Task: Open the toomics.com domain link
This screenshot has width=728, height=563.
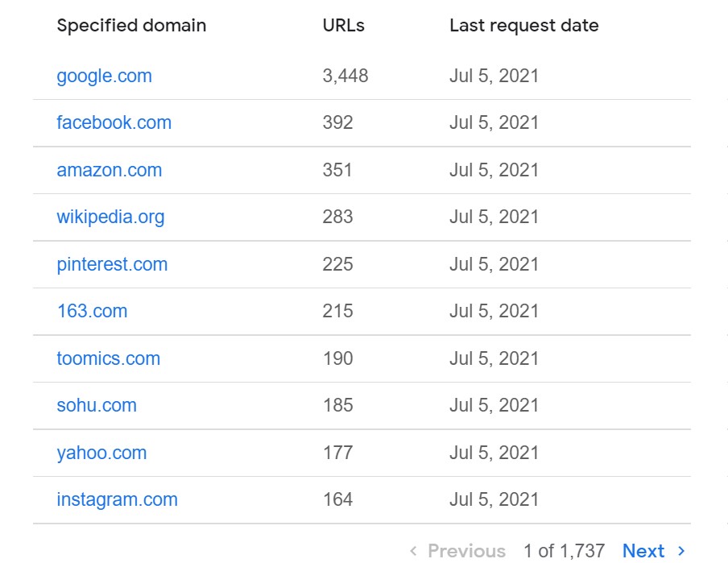Action: (x=108, y=358)
